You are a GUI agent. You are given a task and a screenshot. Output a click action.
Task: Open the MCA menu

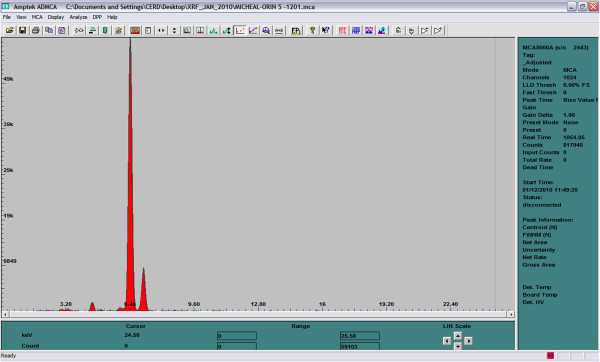click(x=37, y=17)
